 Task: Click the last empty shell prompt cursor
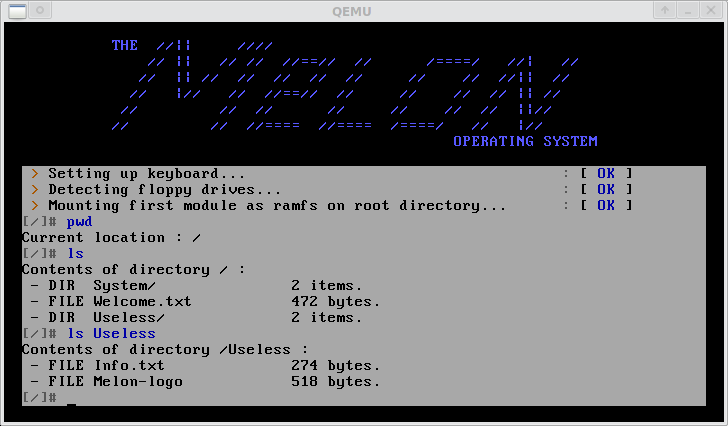[x=71, y=404]
